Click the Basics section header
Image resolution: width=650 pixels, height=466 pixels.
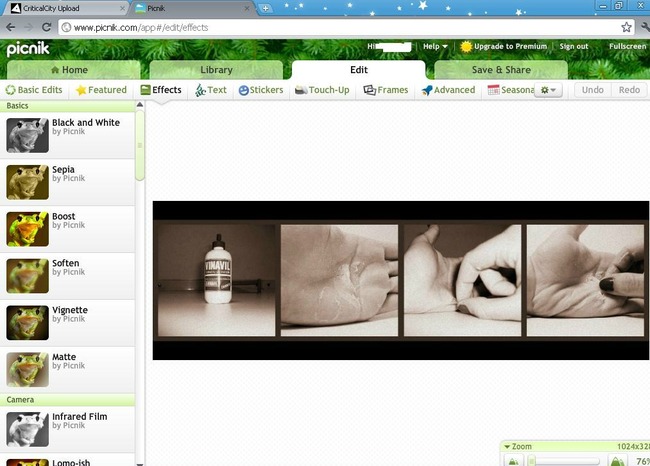click(x=68, y=106)
